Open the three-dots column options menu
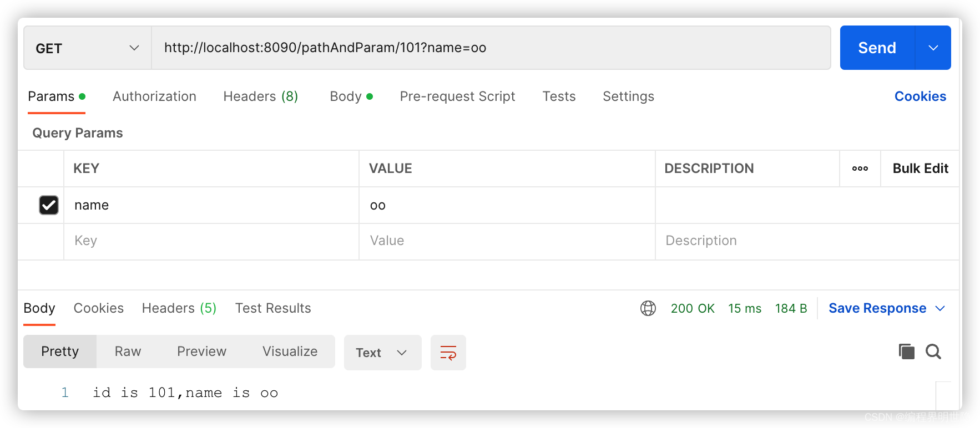This screenshot has height=428, width=980. [860, 169]
